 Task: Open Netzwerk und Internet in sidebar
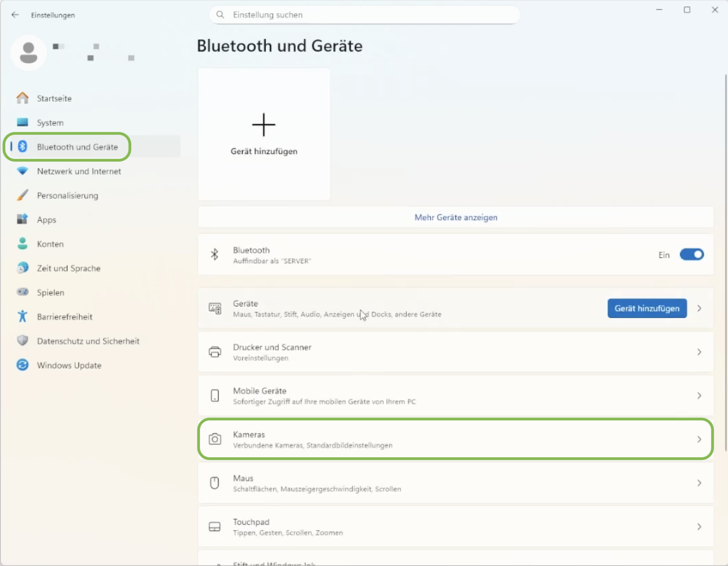79,171
